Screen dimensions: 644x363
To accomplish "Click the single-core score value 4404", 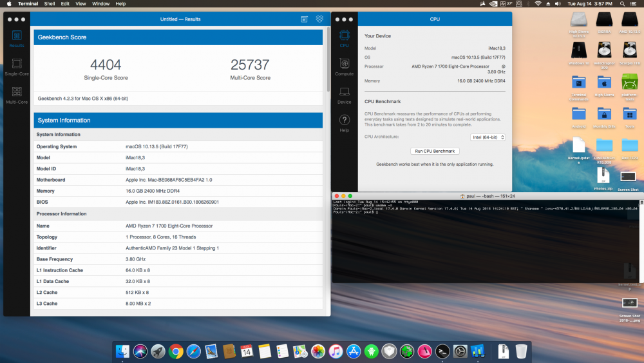I will point(106,64).
